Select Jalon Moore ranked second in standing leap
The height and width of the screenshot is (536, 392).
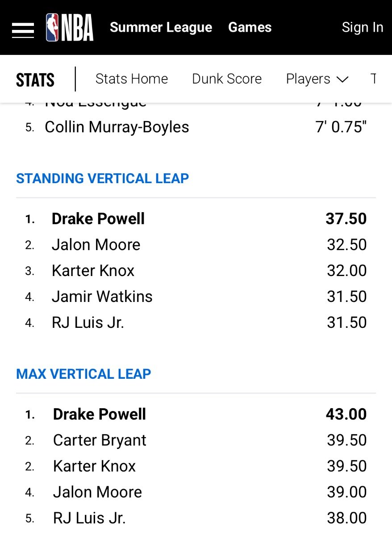tap(96, 245)
